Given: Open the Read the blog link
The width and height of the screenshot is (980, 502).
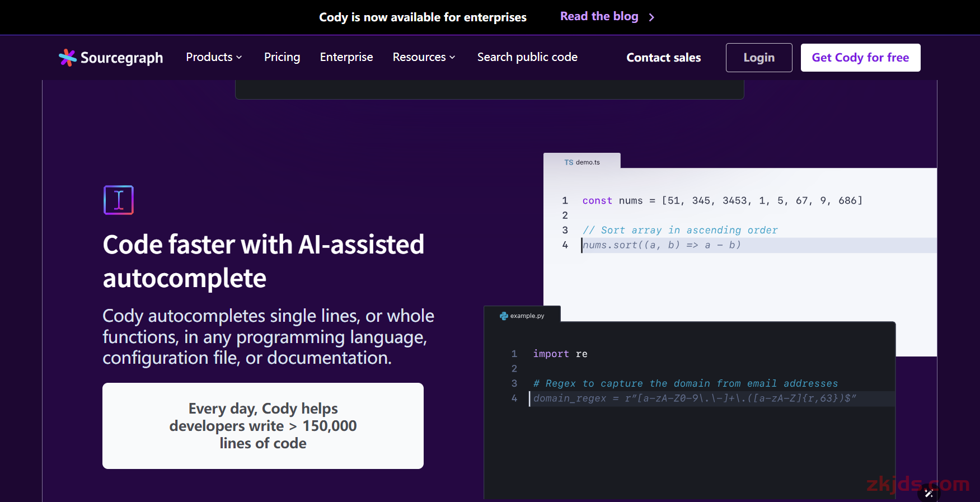Looking at the screenshot, I should click(x=599, y=16).
